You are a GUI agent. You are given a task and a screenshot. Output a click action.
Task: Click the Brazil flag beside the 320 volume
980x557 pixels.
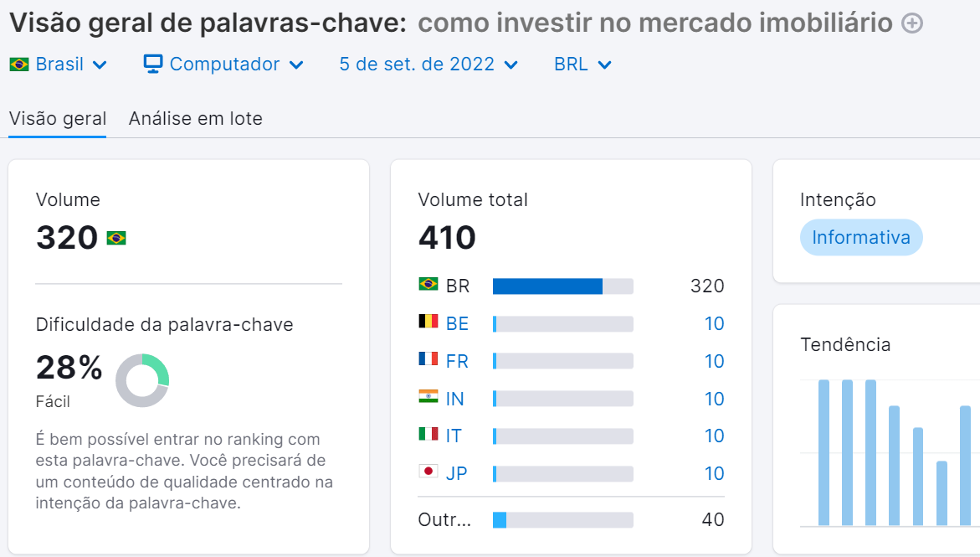pyautogui.click(x=117, y=238)
